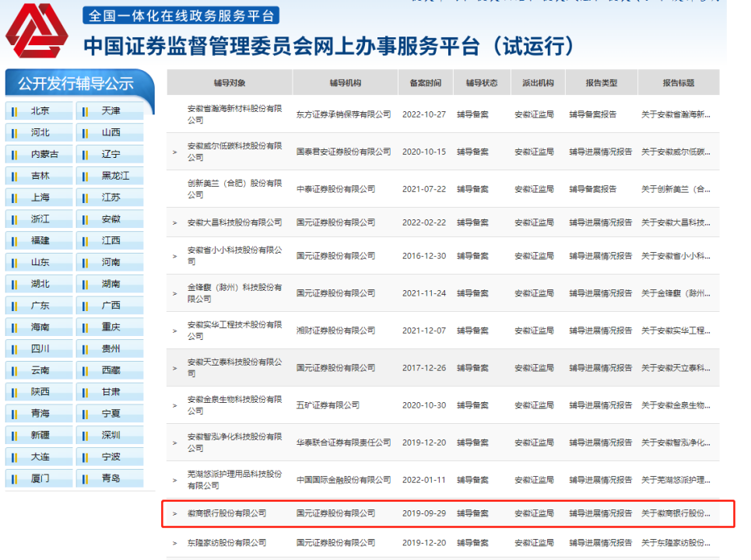The height and width of the screenshot is (560, 751).
Task: Select 安徽 in the region list
Action: 110,219
